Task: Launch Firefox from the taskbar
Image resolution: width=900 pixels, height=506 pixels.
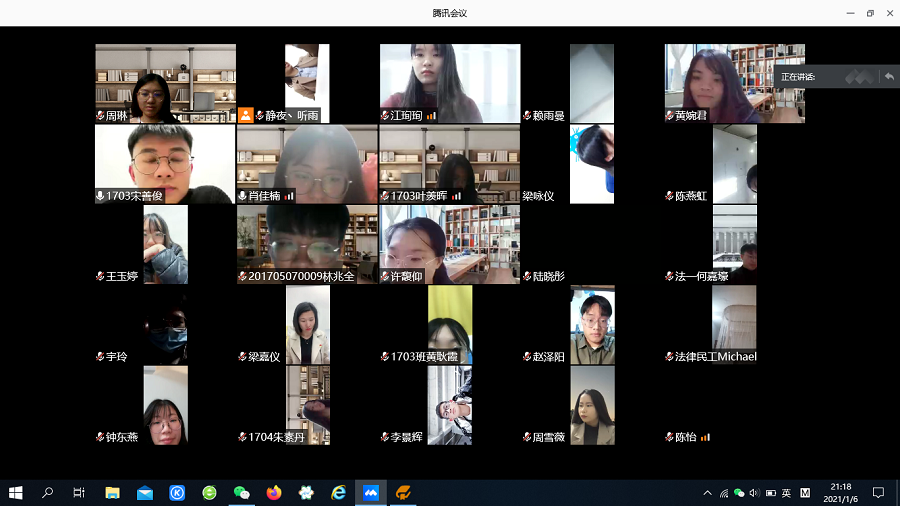Action: [274, 492]
